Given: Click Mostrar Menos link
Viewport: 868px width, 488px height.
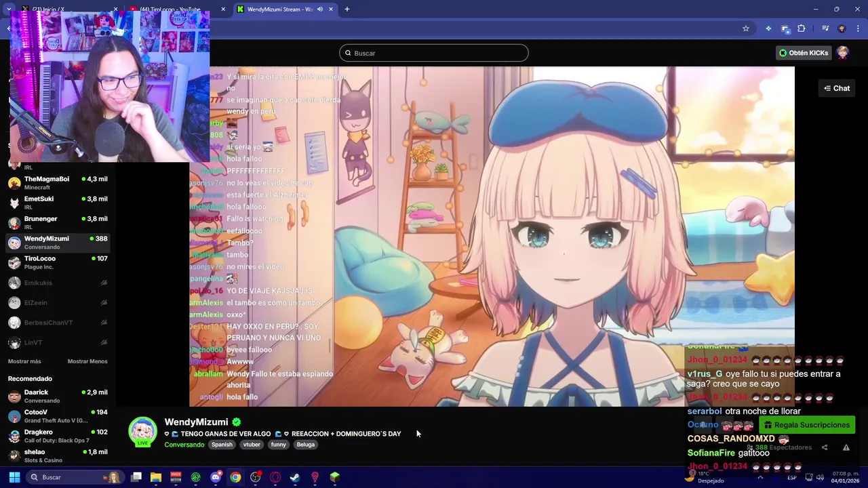Looking at the screenshot, I should (x=87, y=361).
